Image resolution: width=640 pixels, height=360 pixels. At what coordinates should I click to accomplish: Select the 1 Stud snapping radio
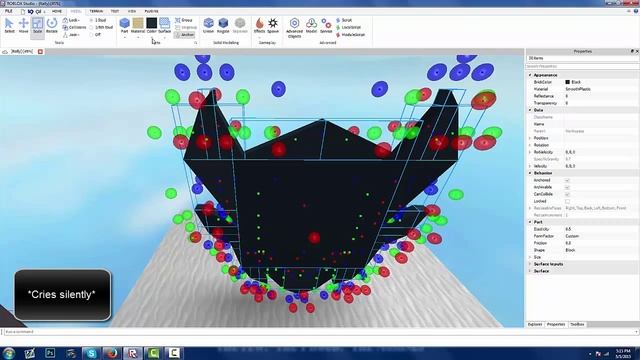[91, 20]
